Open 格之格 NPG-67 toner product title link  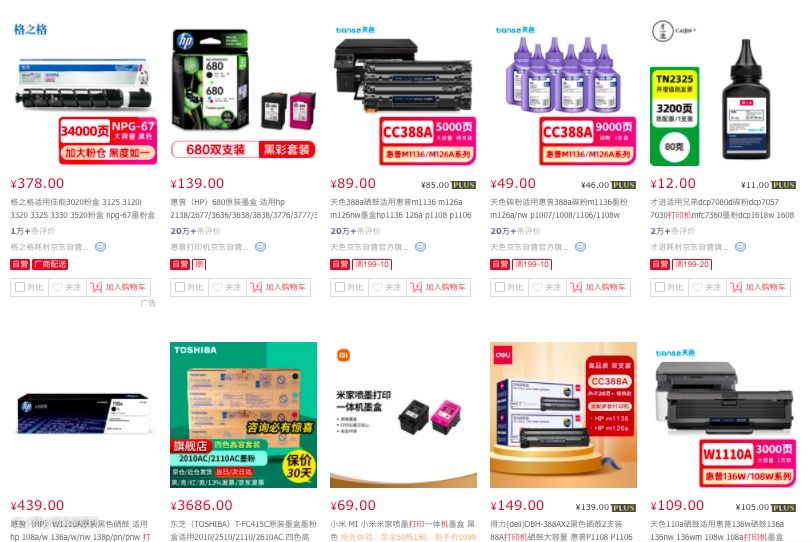[83, 209]
